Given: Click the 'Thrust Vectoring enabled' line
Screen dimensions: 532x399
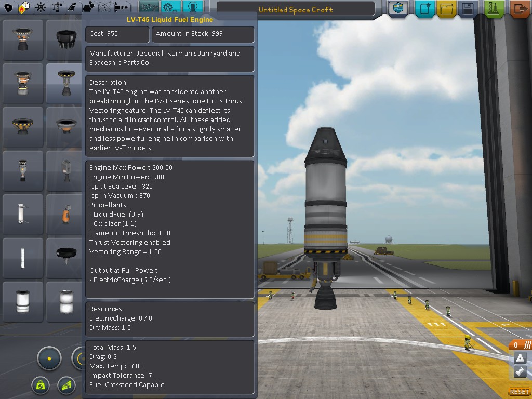Looking at the screenshot, I should (x=129, y=243).
